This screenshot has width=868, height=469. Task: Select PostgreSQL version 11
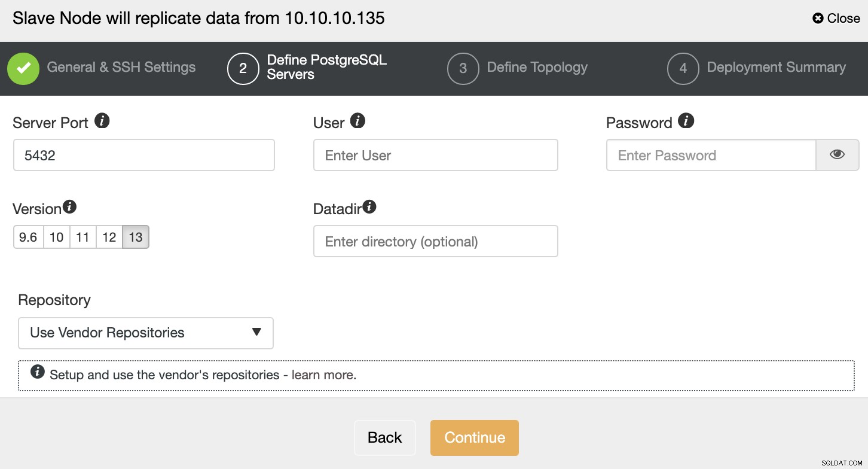[x=82, y=237]
